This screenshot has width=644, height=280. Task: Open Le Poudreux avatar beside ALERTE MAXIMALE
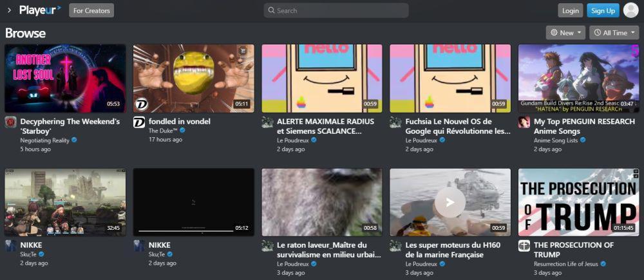tap(267, 122)
